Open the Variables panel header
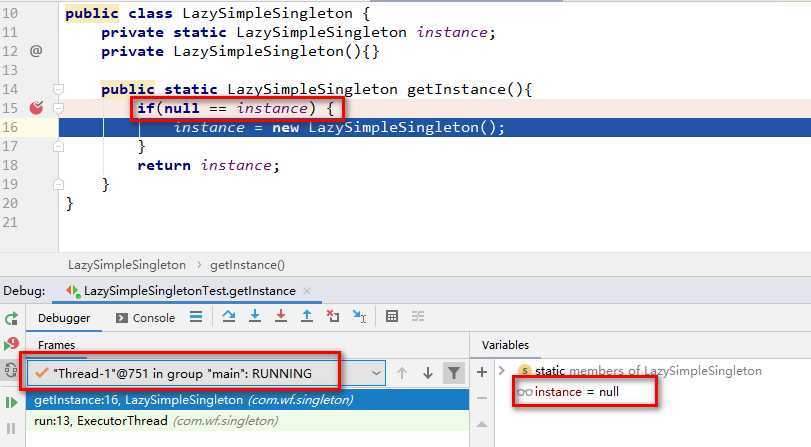This screenshot has height=447, width=811. [x=505, y=345]
